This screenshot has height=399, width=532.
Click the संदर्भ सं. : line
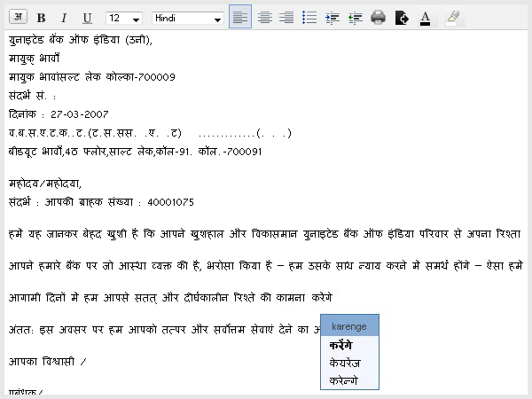(x=32, y=96)
